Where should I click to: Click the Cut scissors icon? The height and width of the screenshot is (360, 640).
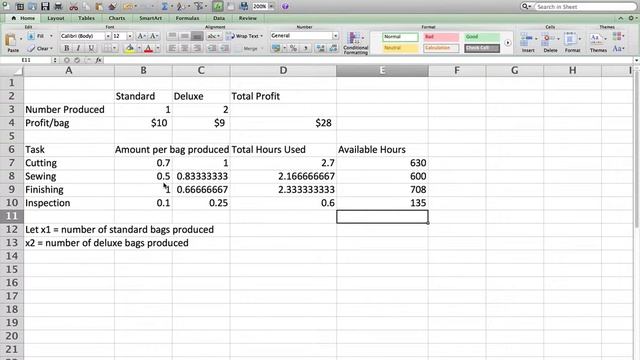pyautogui.click(x=73, y=7)
